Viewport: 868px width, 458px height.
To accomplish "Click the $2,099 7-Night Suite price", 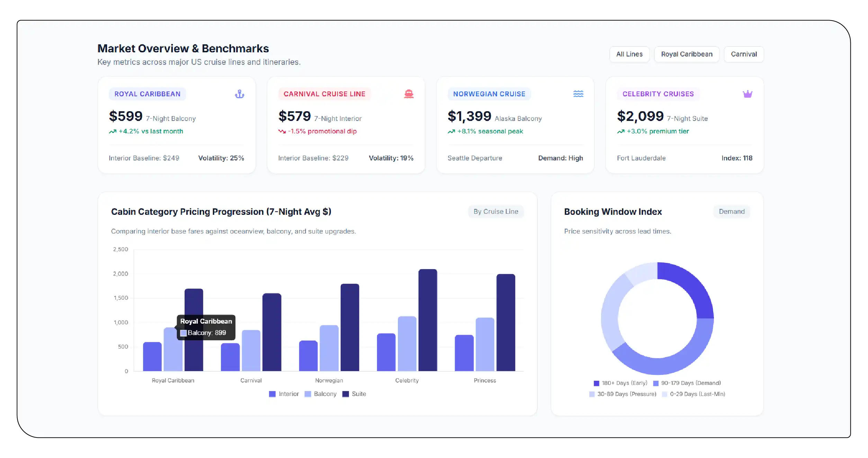I will [641, 116].
